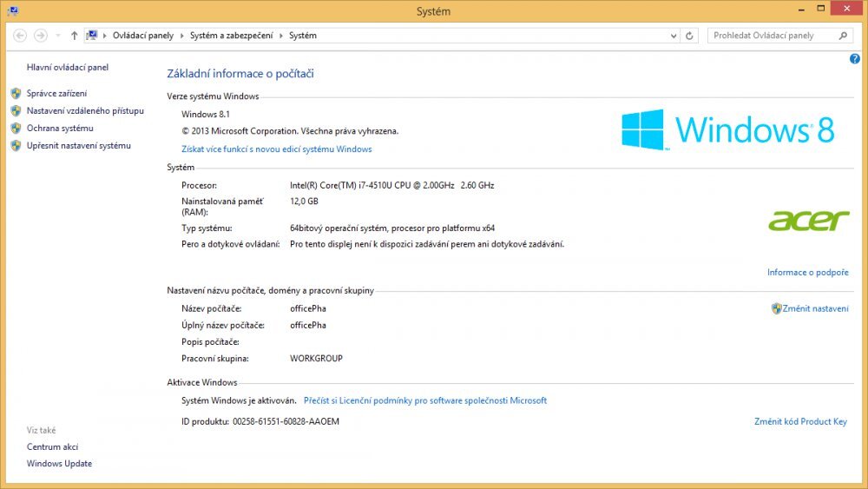Click shield icon by Změnit nastavení
868x489 pixels.
(776, 308)
